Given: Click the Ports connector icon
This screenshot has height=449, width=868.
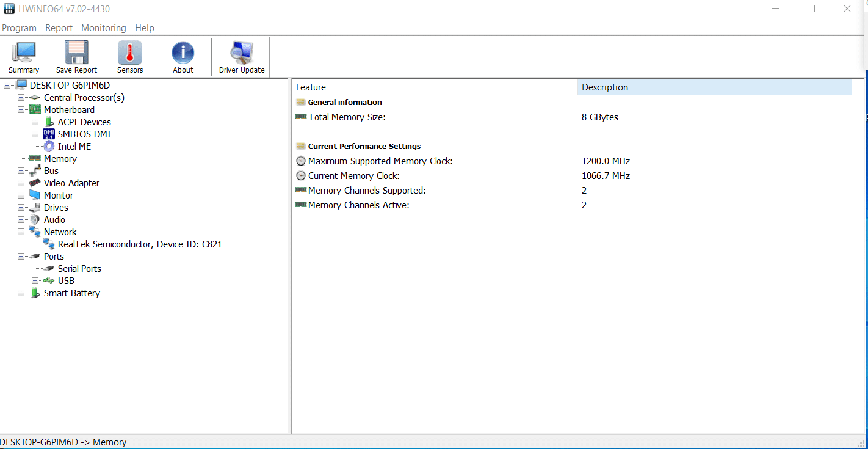Looking at the screenshot, I should 35,256.
